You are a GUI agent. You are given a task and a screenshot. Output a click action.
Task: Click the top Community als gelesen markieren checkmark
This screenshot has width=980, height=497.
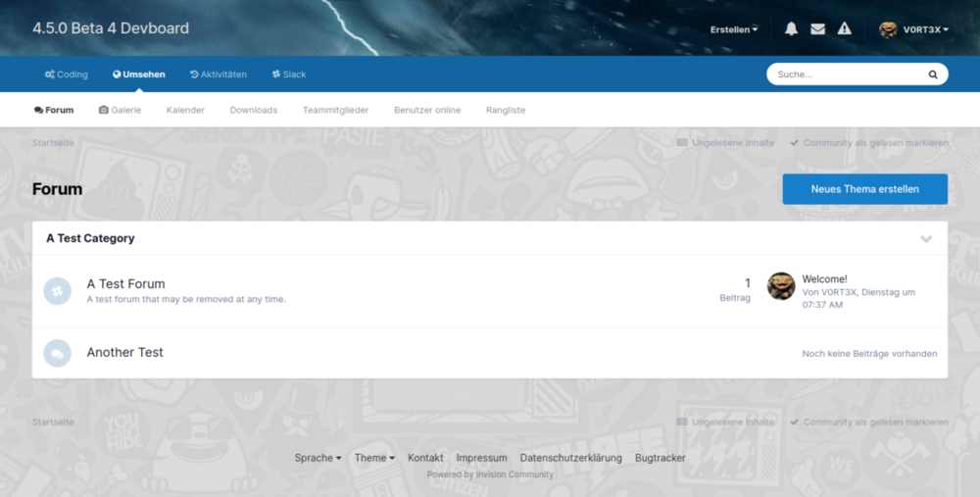(x=795, y=143)
